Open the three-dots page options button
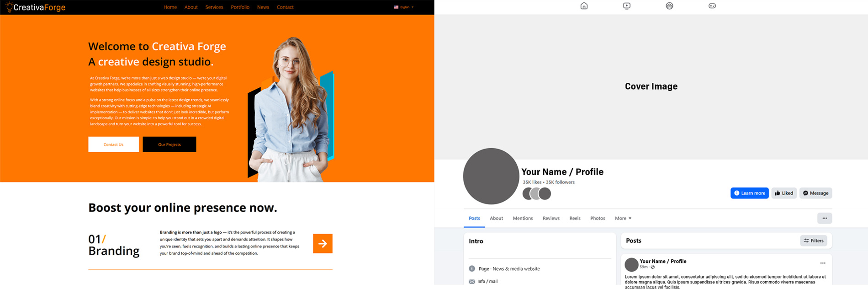868x289 pixels. (x=824, y=218)
